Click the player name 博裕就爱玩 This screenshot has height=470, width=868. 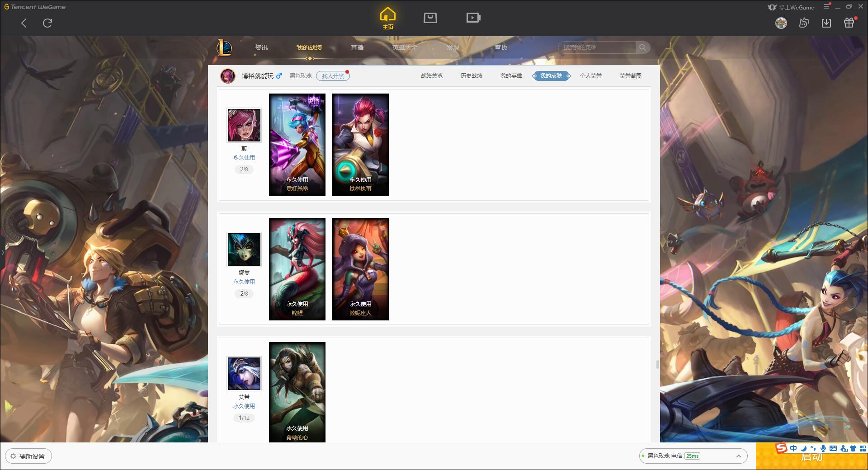tap(258, 76)
